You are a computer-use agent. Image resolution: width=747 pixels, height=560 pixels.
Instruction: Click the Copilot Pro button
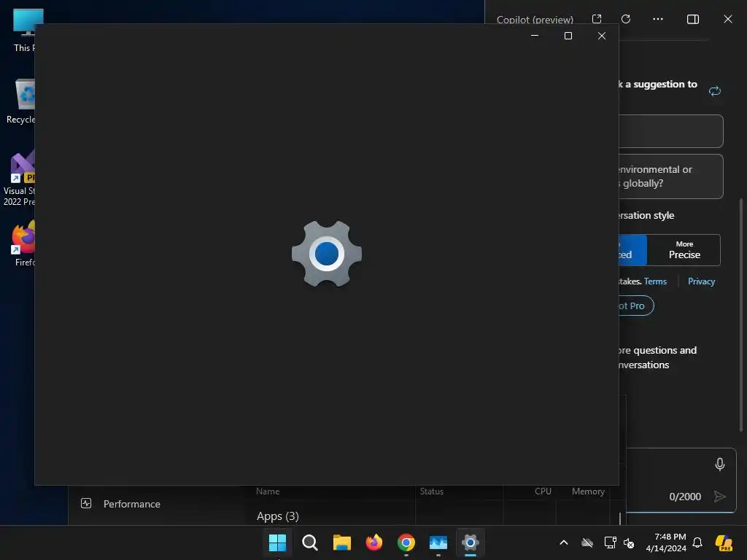[636, 306]
